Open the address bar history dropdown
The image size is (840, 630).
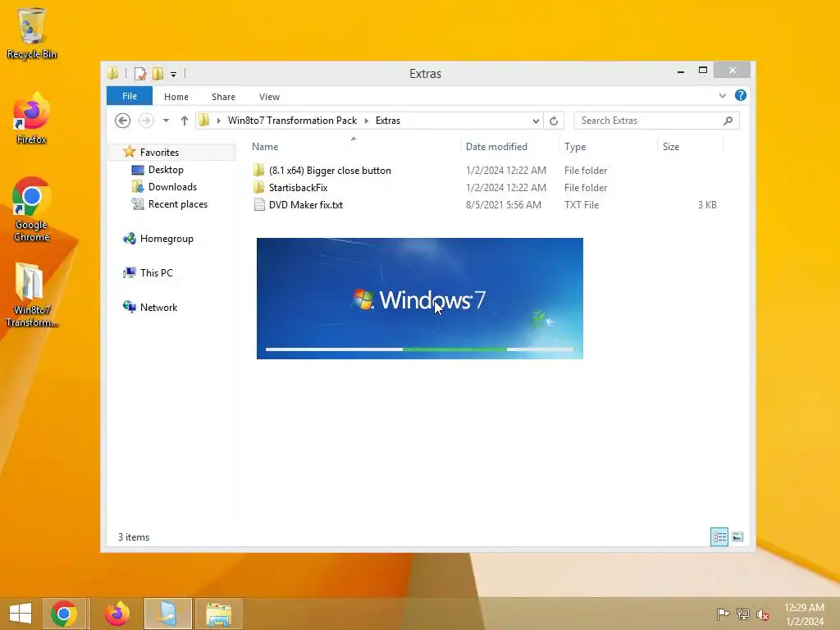pyautogui.click(x=536, y=121)
